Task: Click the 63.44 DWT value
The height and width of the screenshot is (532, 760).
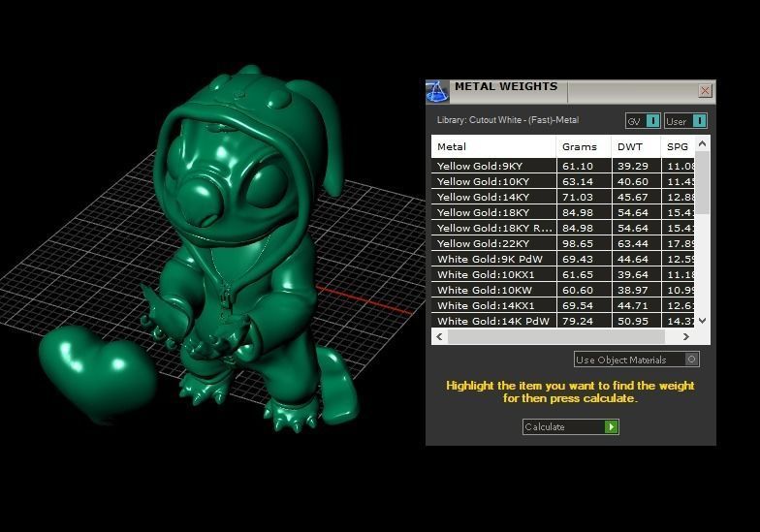Action: click(x=633, y=244)
